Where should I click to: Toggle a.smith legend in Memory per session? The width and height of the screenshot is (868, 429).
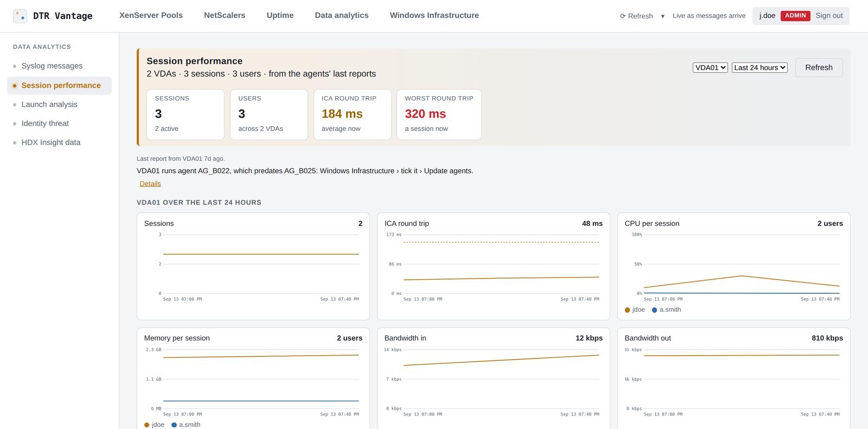coord(186,425)
